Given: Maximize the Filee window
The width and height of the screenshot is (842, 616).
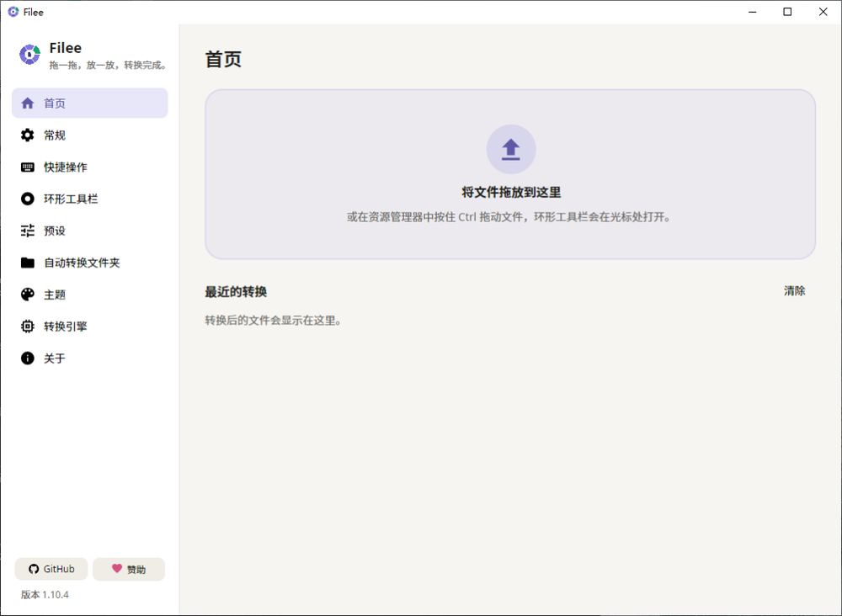Looking at the screenshot, I should 787,12.
